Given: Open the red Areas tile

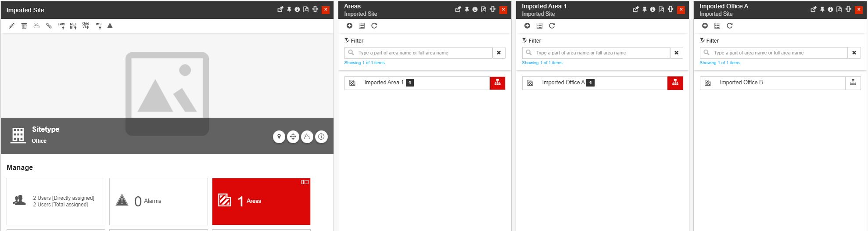Looking at the screenshot, I should (261, 201).
